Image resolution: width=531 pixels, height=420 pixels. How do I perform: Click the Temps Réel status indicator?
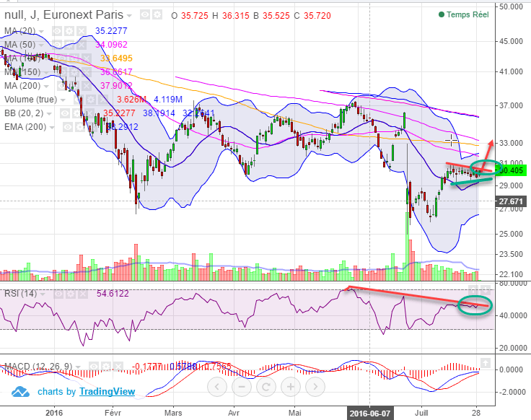point(464,14)
